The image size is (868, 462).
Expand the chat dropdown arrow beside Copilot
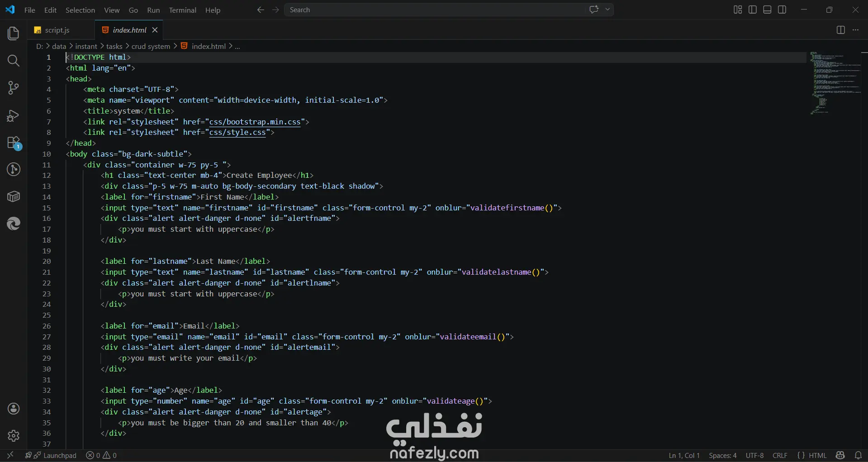coord(607,10)
